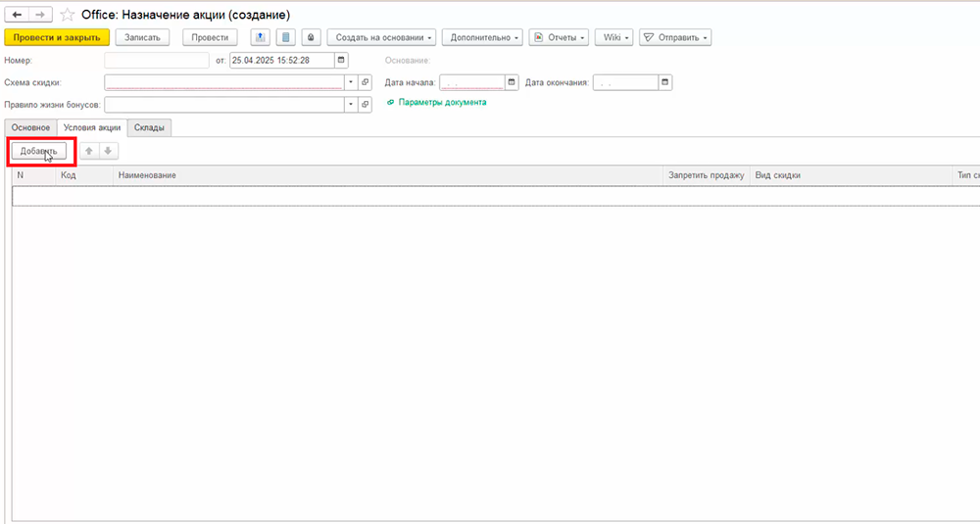Image resolution: width=980 pixels, height=524 pixels.
Task: Switch to the Склады tab
Action: click(x=150, y=127)
